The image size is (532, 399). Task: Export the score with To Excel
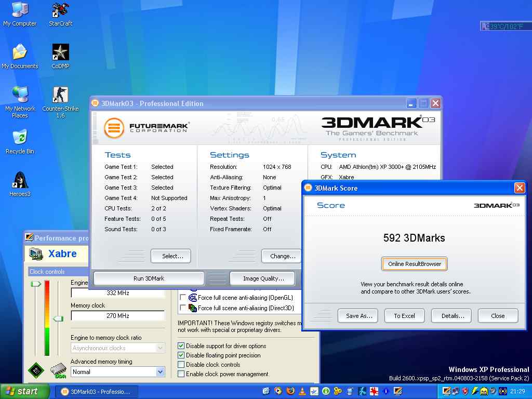pyautogui.click(x=404, y=316)
